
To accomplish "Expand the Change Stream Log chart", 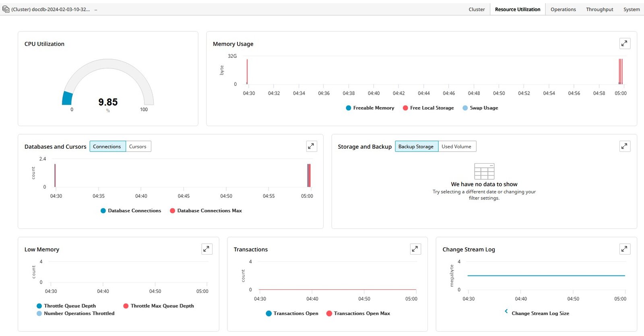I will point(625,249).
